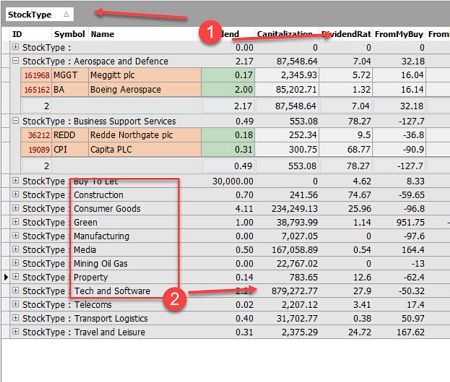
Task: Click Capita FromMyBuy value -90.9
Action: tap(399, 150)
